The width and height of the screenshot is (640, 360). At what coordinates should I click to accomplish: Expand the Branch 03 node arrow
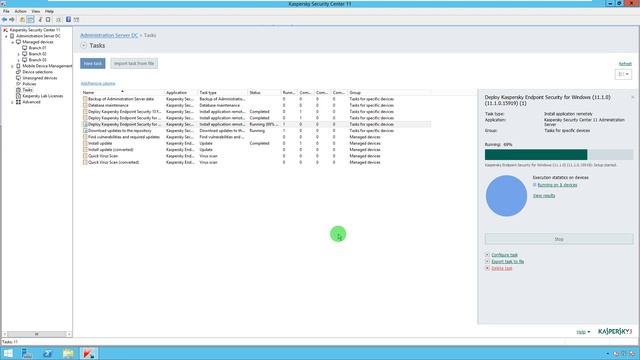coord(19,60)
